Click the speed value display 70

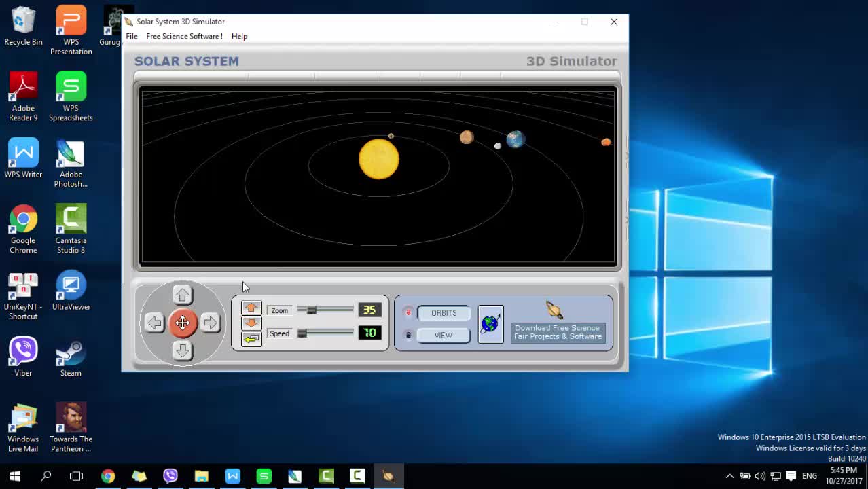coord(369,333)
